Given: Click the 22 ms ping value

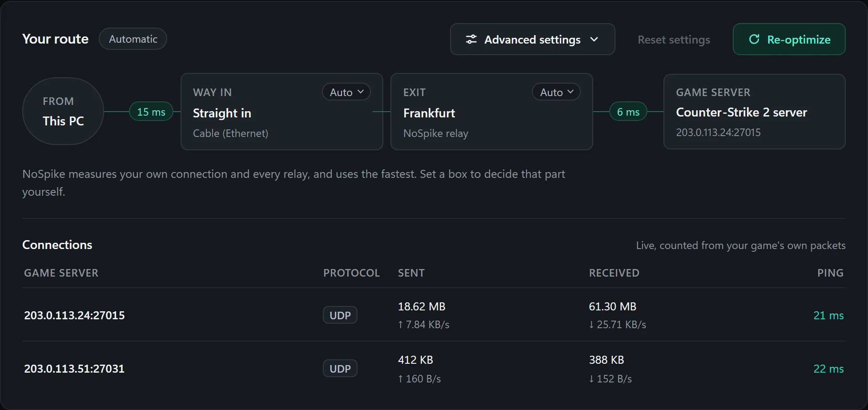Looking at the screenshot, I should click(828, 369).
